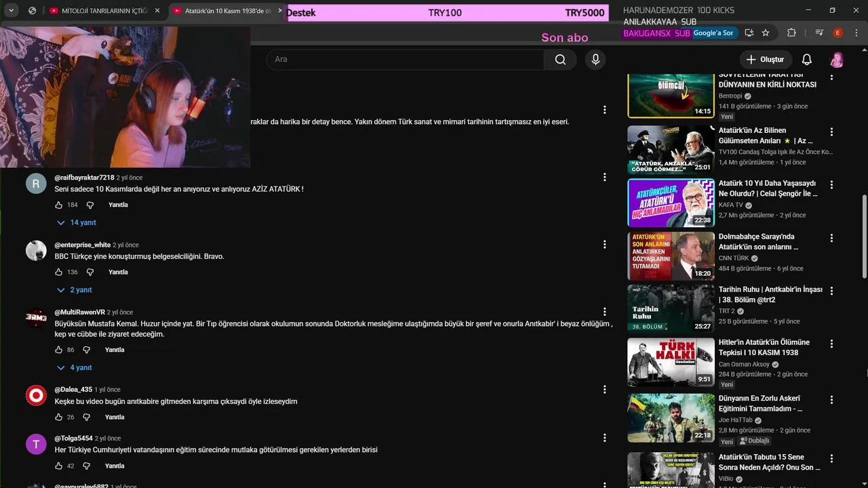Reply to @Dalea_435 with Yanıtla
The height and width of the screenshot is (488, 868).
point(115,417)
